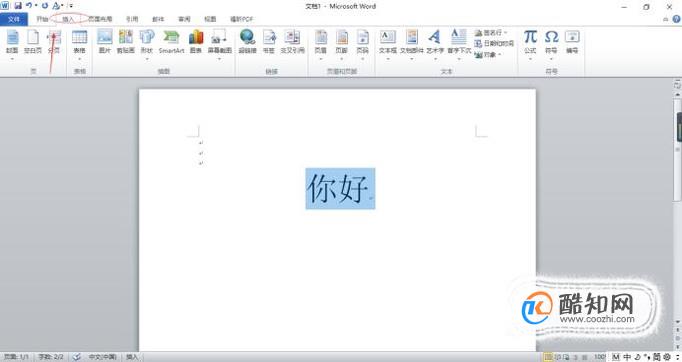682x362 pixels.
Task: Open the SmartArt graphic tool
Action: [x=171, y=42]
